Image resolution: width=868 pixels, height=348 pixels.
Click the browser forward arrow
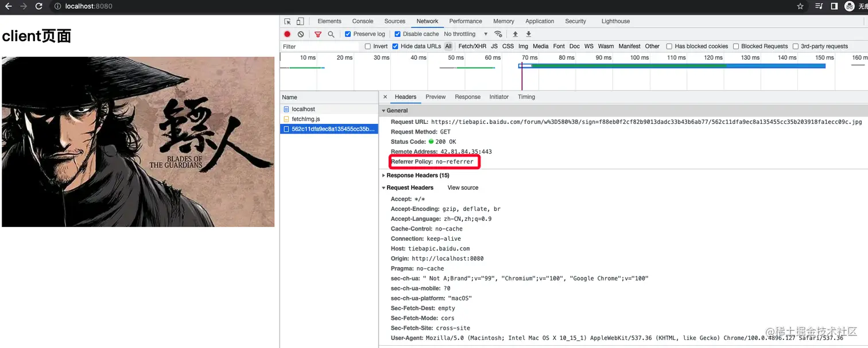[24, 6]
